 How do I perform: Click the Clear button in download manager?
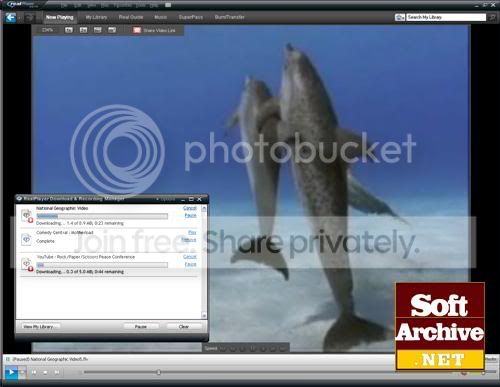pos(184,326)
